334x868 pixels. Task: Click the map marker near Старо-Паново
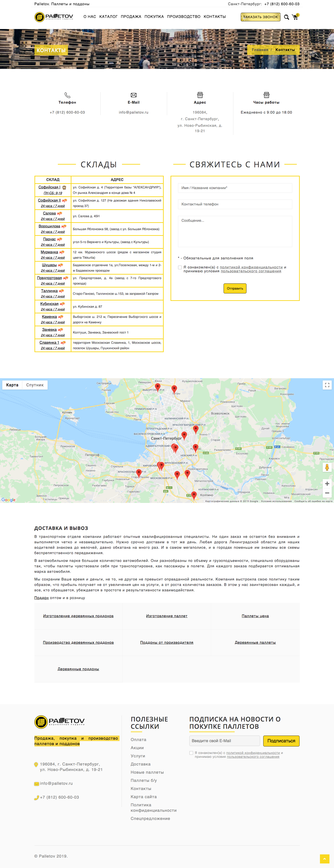click(x=139, y=473)
